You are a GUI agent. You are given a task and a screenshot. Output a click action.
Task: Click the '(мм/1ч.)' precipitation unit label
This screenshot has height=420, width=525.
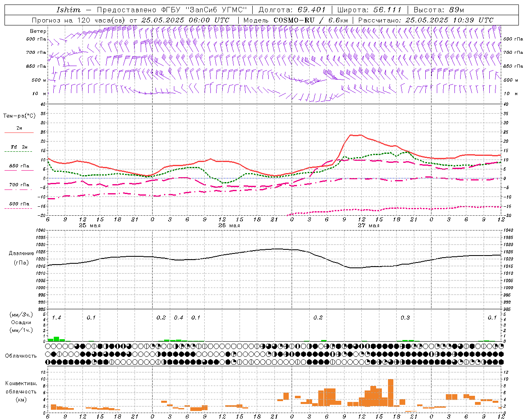(21, 330)
